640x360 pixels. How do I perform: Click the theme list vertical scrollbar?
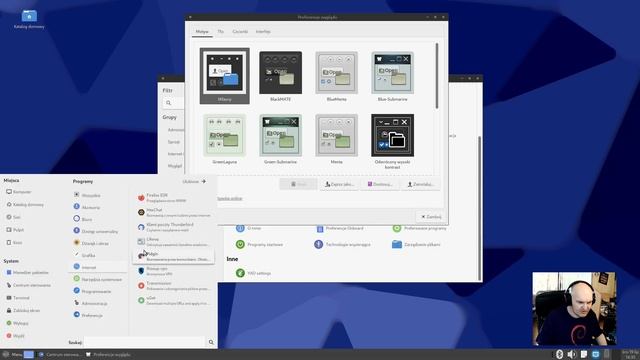tap(437, 76)
